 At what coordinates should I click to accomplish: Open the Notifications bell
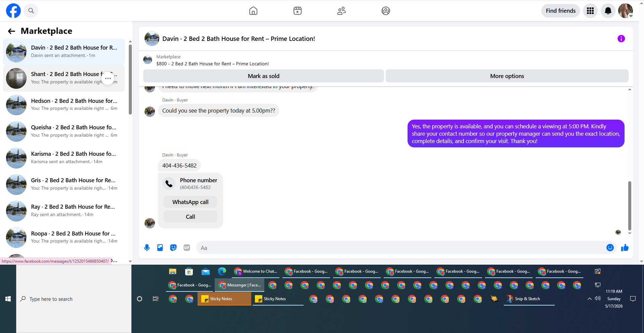608,11
